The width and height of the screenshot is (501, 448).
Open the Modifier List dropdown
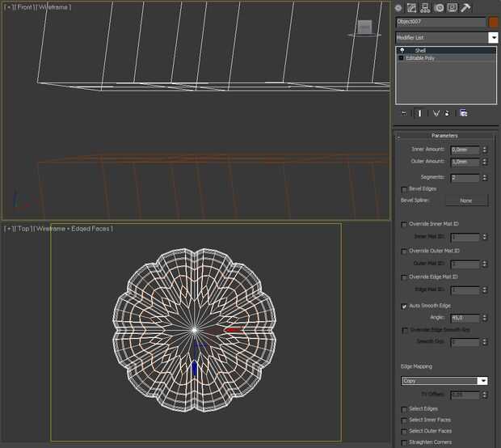[x=492, y=38]
